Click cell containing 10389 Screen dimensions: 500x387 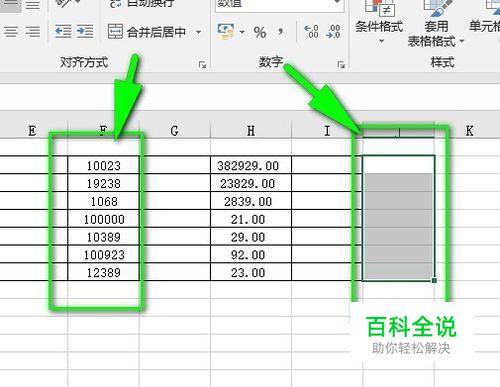[x=103, y=237]
